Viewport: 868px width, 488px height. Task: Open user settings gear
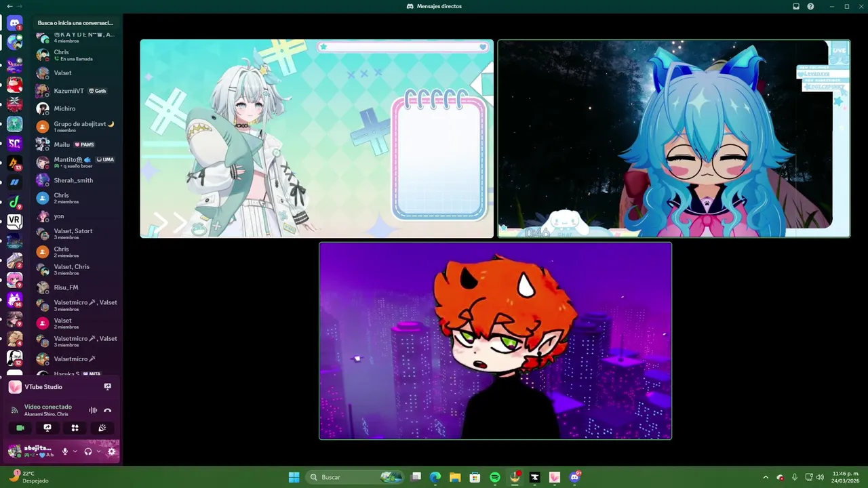tap(112, 451)
